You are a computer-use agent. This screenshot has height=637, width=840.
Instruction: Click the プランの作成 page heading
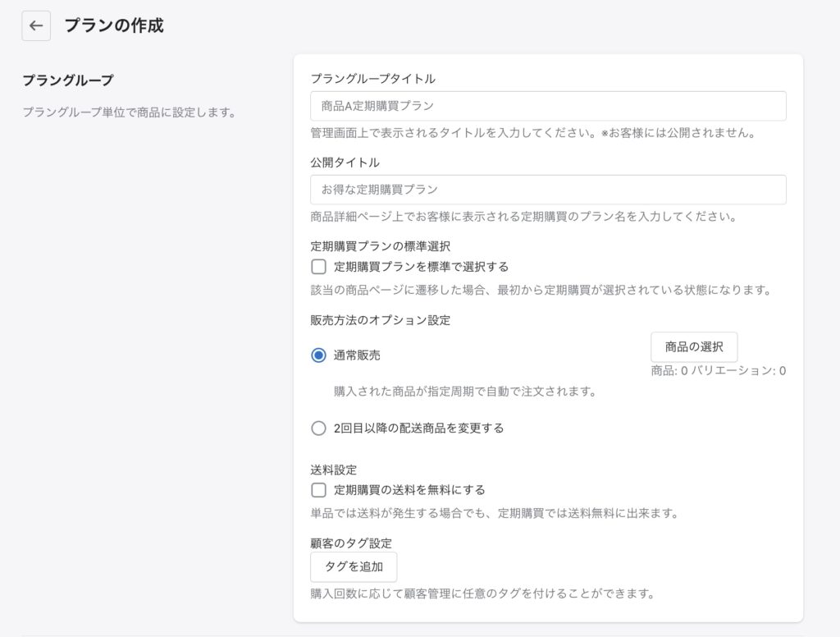pyautogui.click(x=114, y=25)
